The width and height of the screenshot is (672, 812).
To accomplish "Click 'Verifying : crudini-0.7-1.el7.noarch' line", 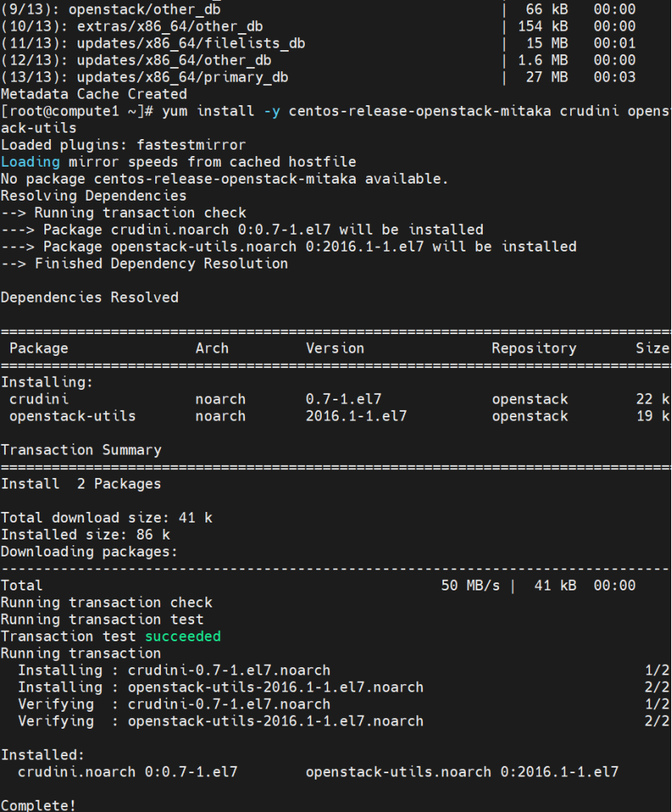I will 174,704.
